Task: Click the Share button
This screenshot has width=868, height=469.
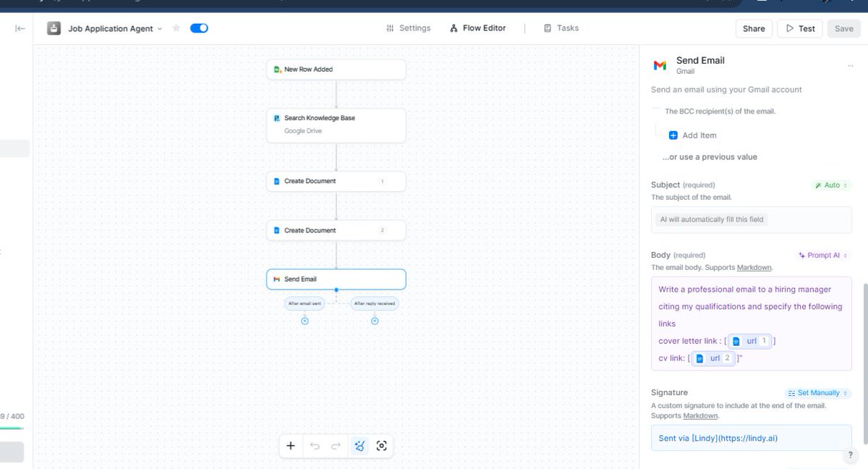Action: tap(754, 28)
